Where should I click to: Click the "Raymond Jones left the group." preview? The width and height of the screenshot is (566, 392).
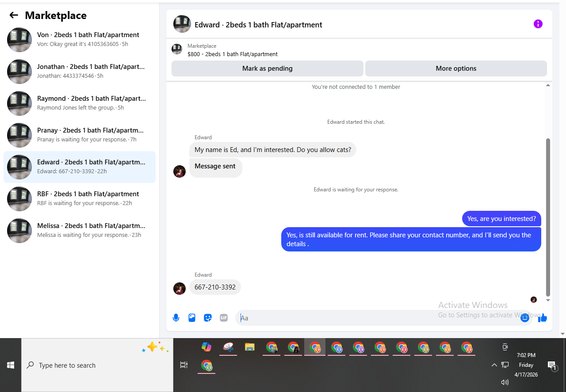coord(76,108)
